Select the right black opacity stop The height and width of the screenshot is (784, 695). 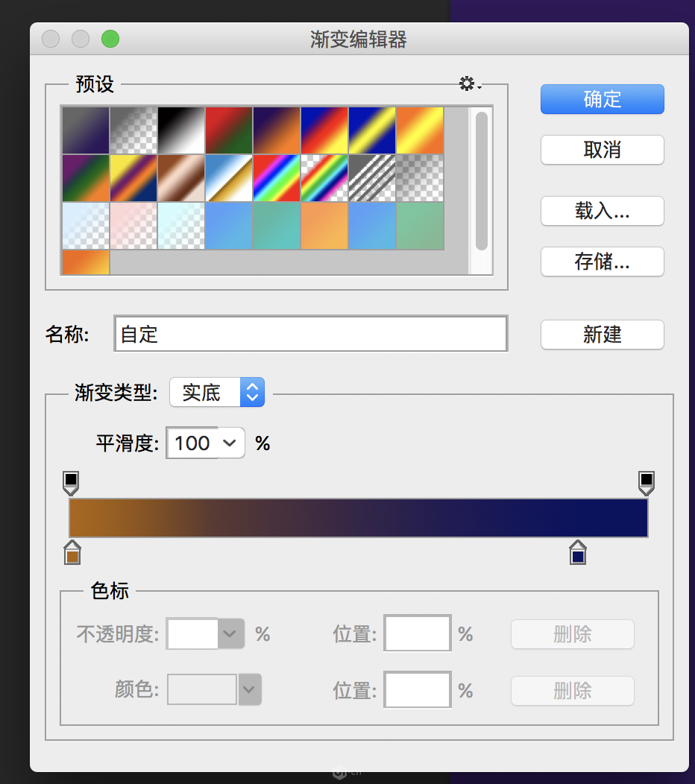pyautogui.click(x=647, y=483)
